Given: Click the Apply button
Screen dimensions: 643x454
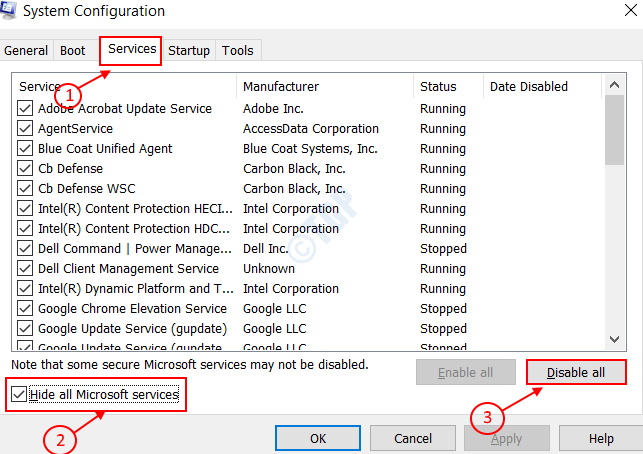Looking at the screenshot, I should click(x=507, y=438).
